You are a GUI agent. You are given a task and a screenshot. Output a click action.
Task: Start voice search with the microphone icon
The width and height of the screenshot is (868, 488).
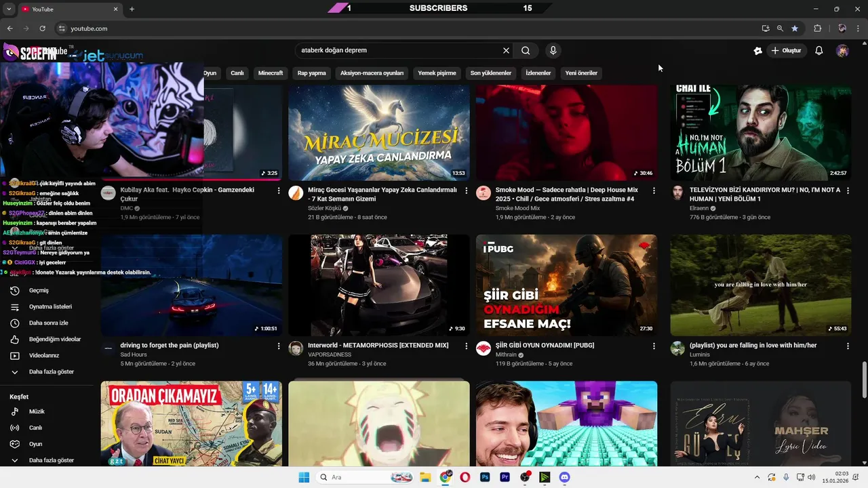553,50
